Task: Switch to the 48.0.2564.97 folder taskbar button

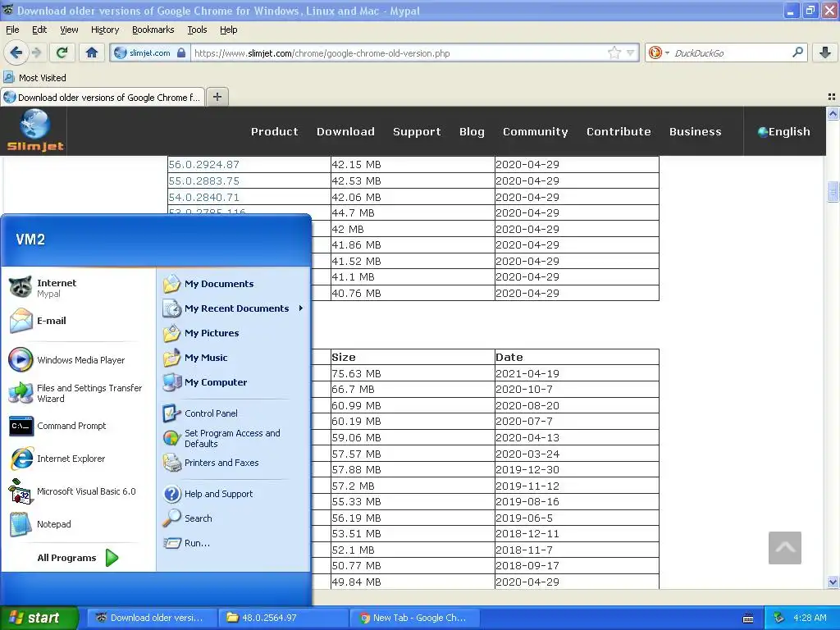Action: click(283, 618)
